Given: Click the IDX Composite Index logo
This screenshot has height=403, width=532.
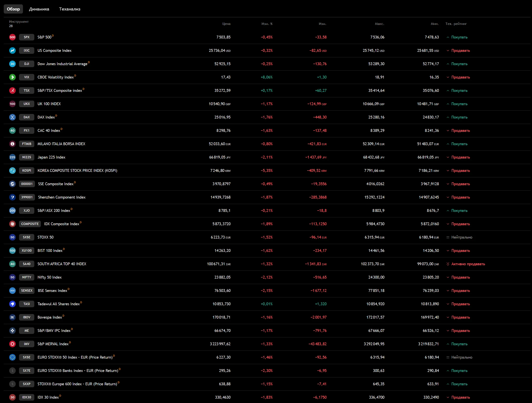Looking at the screenshot, I should [12, 224].
